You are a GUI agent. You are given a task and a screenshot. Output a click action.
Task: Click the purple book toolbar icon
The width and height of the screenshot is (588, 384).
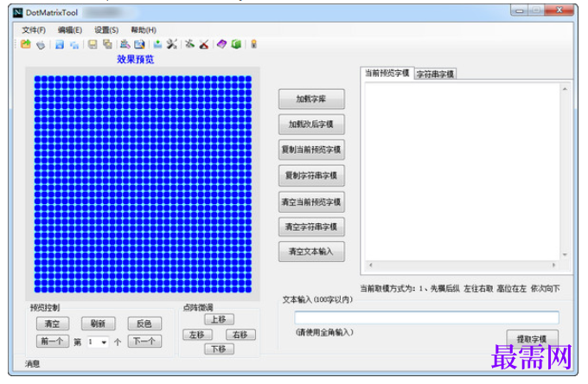(x=221, y=44)
